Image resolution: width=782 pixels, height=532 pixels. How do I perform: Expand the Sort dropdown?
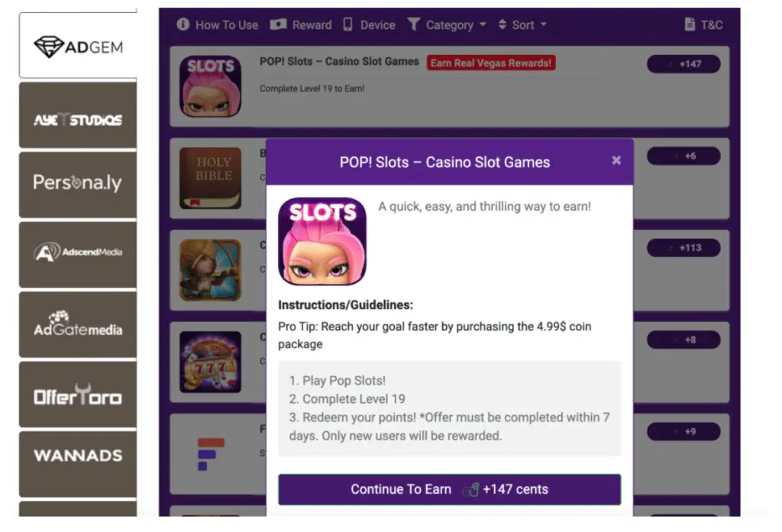[522, 24]
